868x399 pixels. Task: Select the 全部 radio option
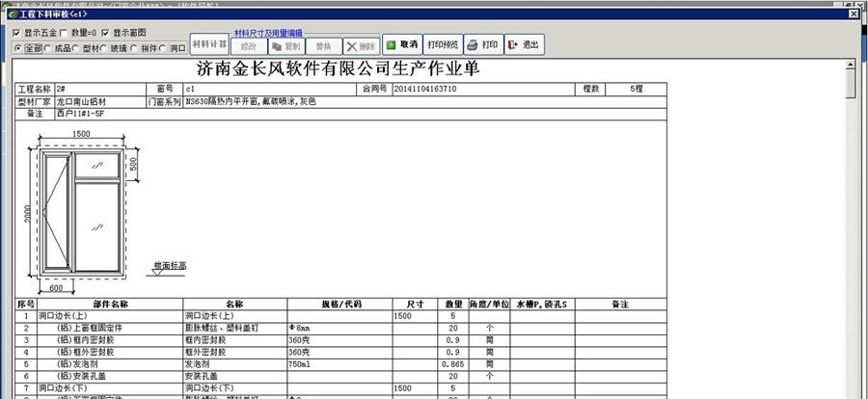tap(18, 49)
